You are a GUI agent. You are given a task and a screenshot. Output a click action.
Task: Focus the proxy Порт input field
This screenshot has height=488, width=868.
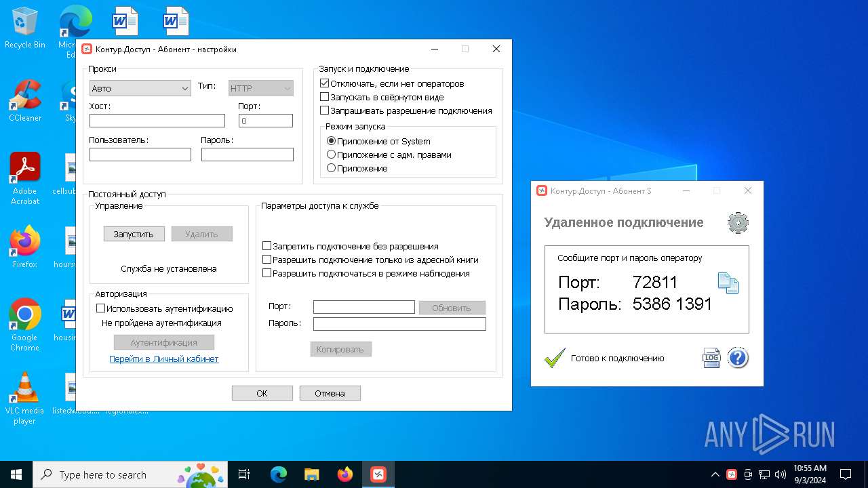266,121
